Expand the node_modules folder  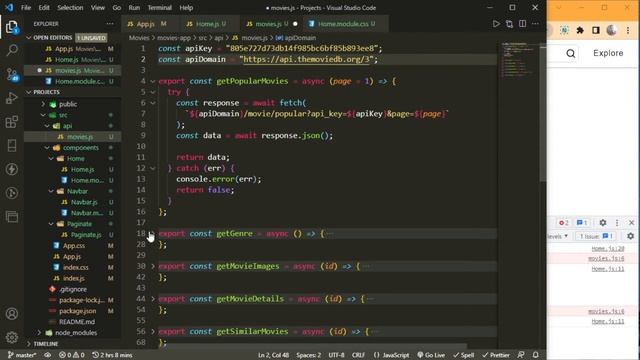point(39,333)
